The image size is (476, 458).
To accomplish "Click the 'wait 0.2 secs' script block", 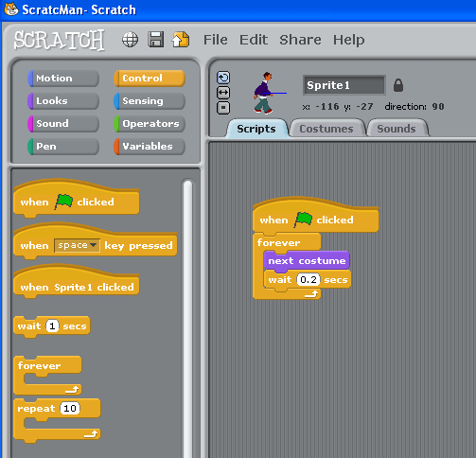I will click(308, 279).
